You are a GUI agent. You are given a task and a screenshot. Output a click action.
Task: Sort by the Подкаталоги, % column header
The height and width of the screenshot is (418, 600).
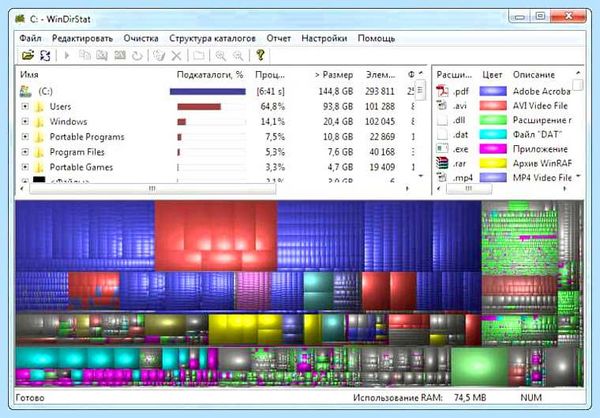click(210, 75)
